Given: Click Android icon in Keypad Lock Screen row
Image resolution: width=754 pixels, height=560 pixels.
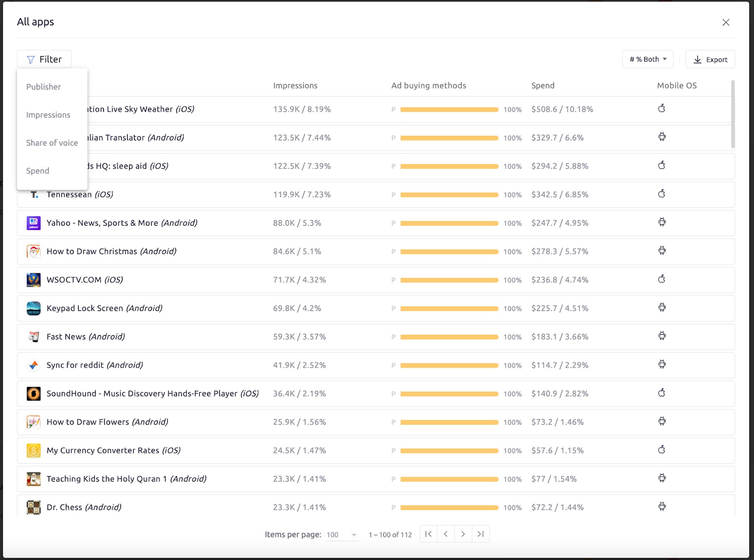Looking at the screenshot, I should pyautogui.click(x=662, y=307).
